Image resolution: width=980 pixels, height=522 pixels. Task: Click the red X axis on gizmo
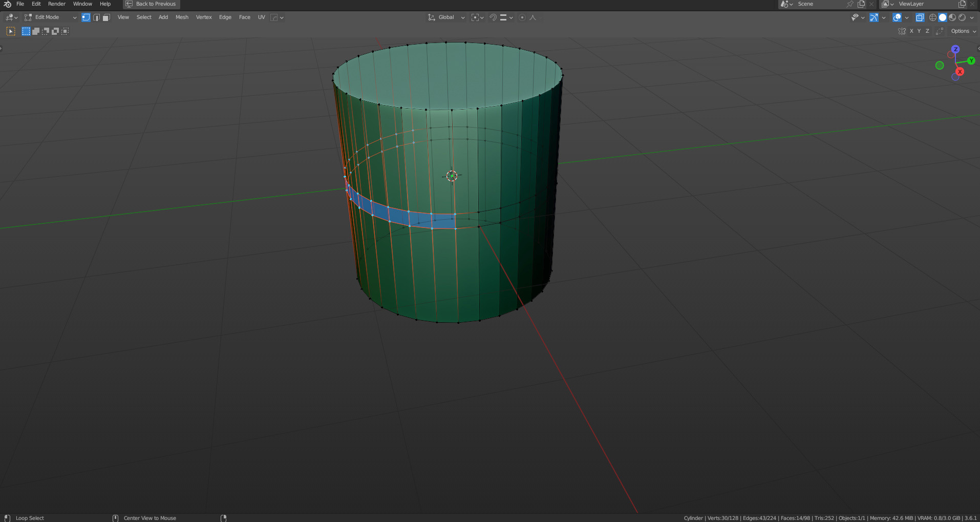coord(960,72)
